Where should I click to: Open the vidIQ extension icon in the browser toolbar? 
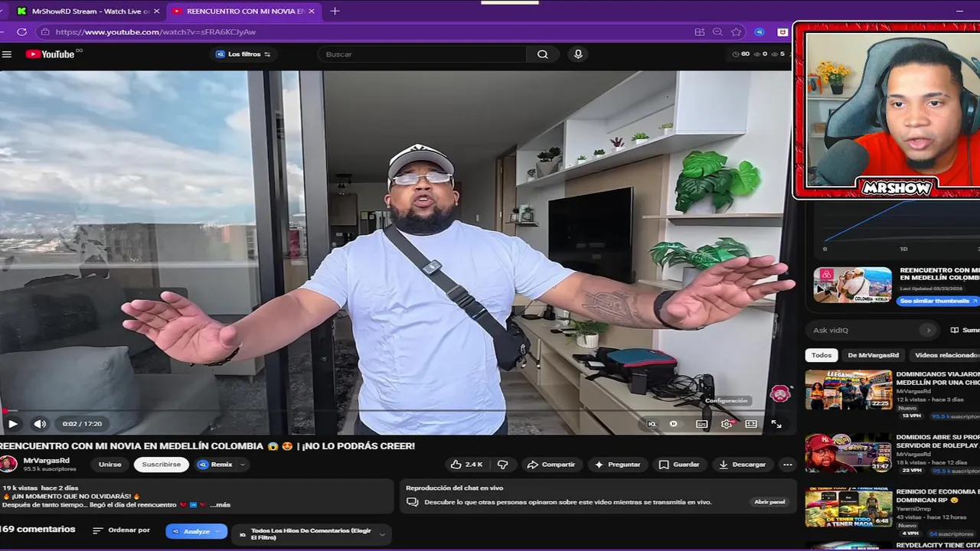click(x=759, y=32)
